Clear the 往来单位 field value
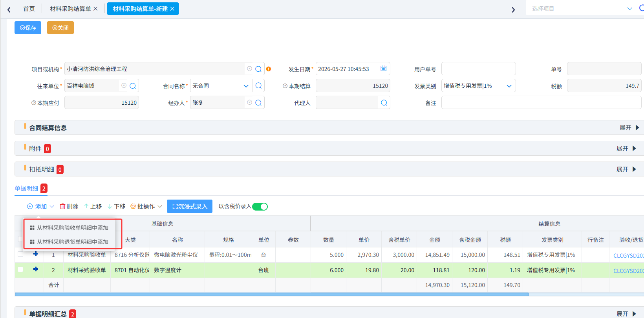This screenshot has width=644, height=318. coord(124,85)
